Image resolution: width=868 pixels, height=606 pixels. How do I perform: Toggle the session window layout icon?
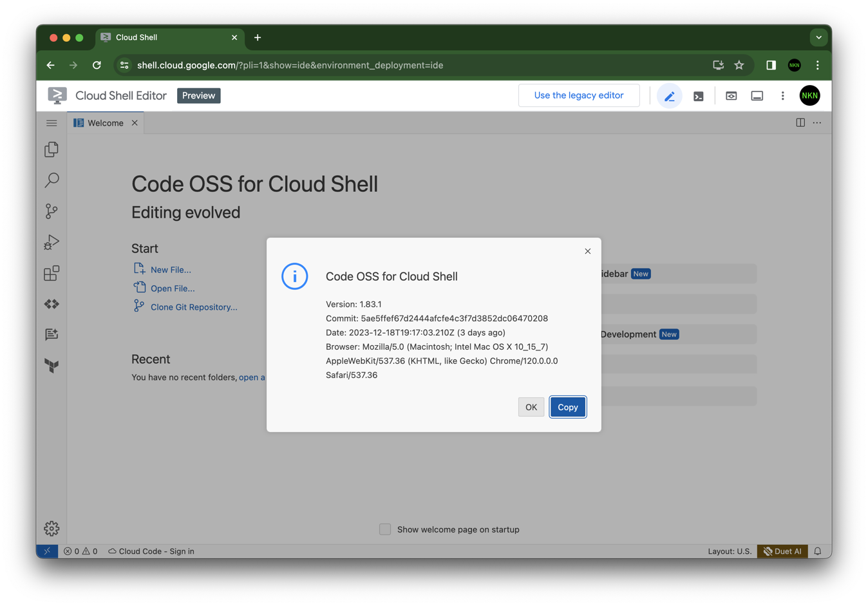[757, 96]
